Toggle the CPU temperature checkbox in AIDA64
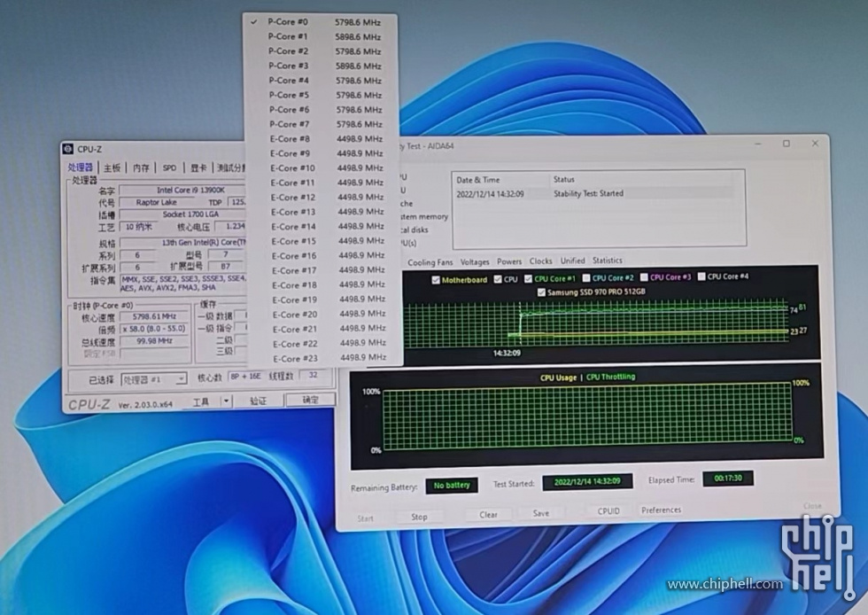The width and height of the screenshot is (868, 615). [498, 279]
